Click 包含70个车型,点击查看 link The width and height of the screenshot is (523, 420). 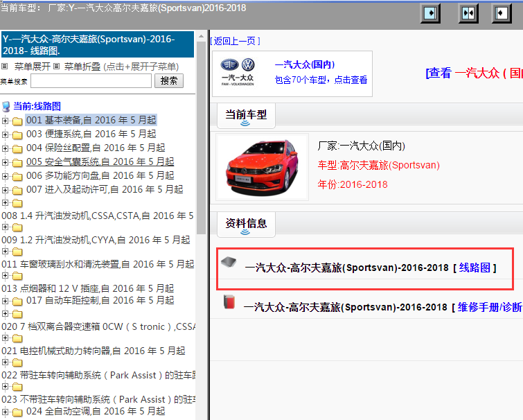coord(321,80)
